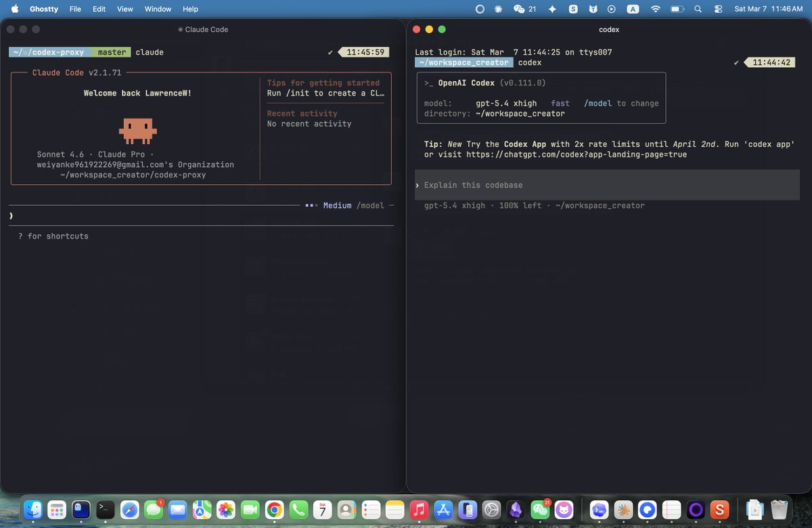812x528 pixels.
Task: Open Finder from the dock
Action: 32,509
